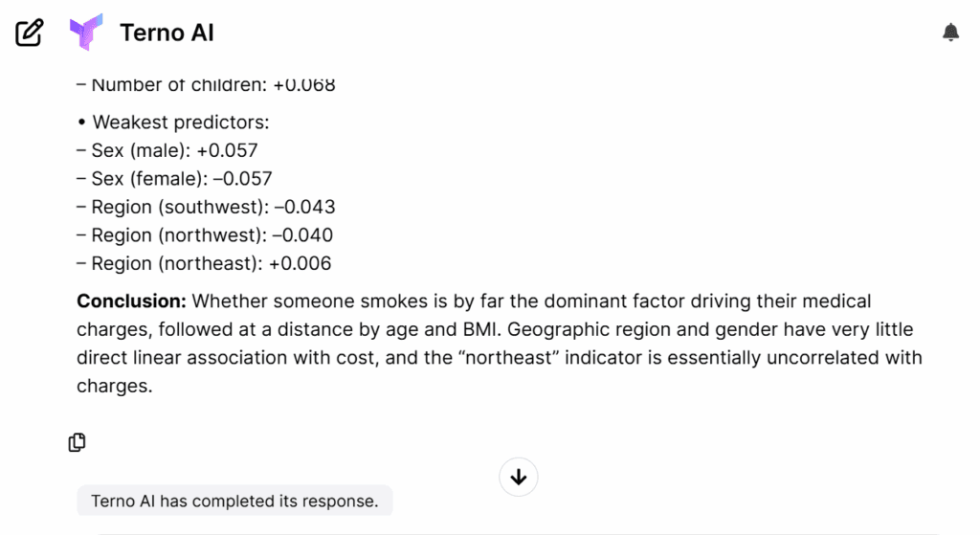Click the Terno AI title text
This screenshot has width=980, height=535.
pos(167,33)
